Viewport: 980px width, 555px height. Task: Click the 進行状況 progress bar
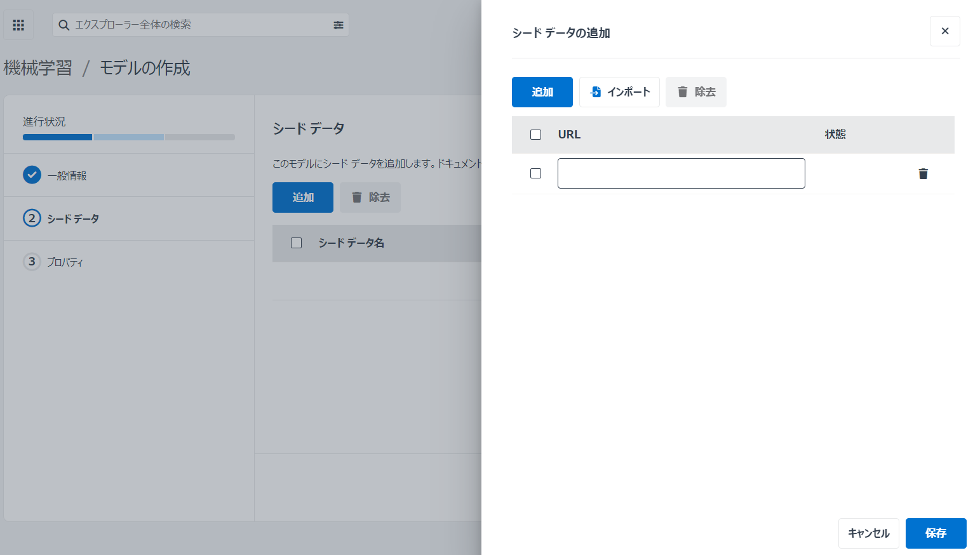click(x=129, y=137)
